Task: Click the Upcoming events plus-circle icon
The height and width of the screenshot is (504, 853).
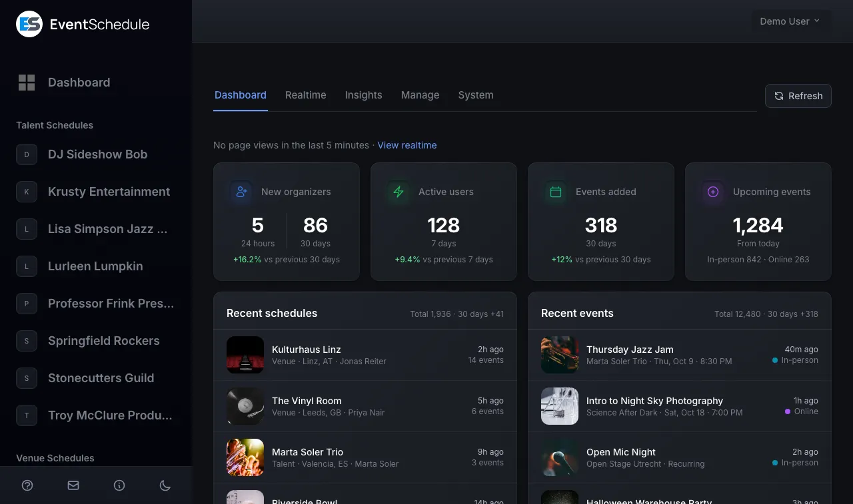Action: click(x=713, y=192)
